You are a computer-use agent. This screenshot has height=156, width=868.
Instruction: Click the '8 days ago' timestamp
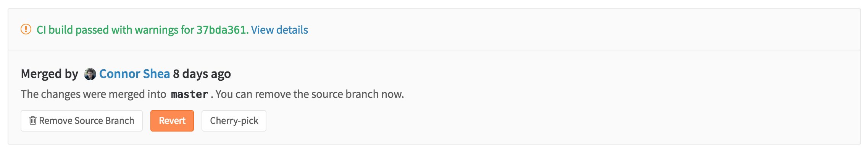tap(202, 74)
